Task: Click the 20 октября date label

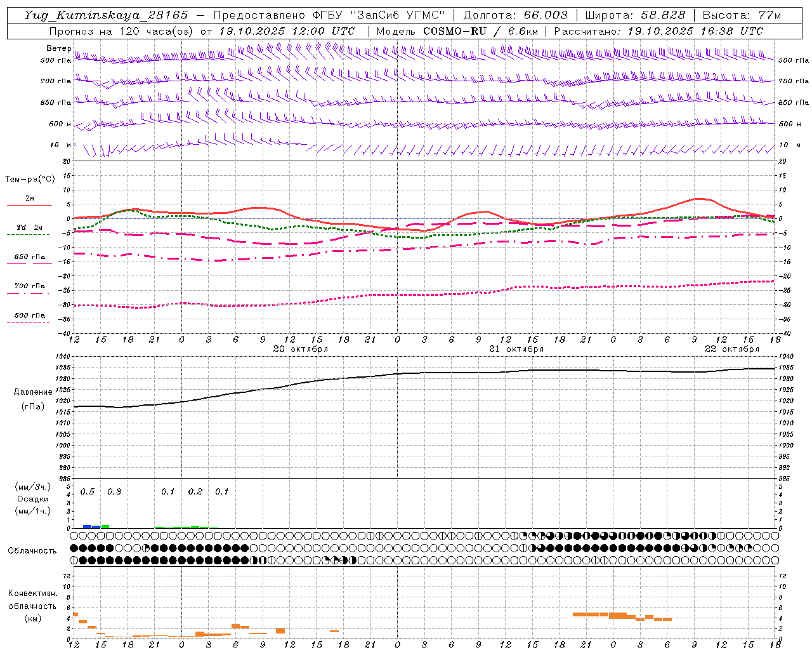Action: coord(301,349)
